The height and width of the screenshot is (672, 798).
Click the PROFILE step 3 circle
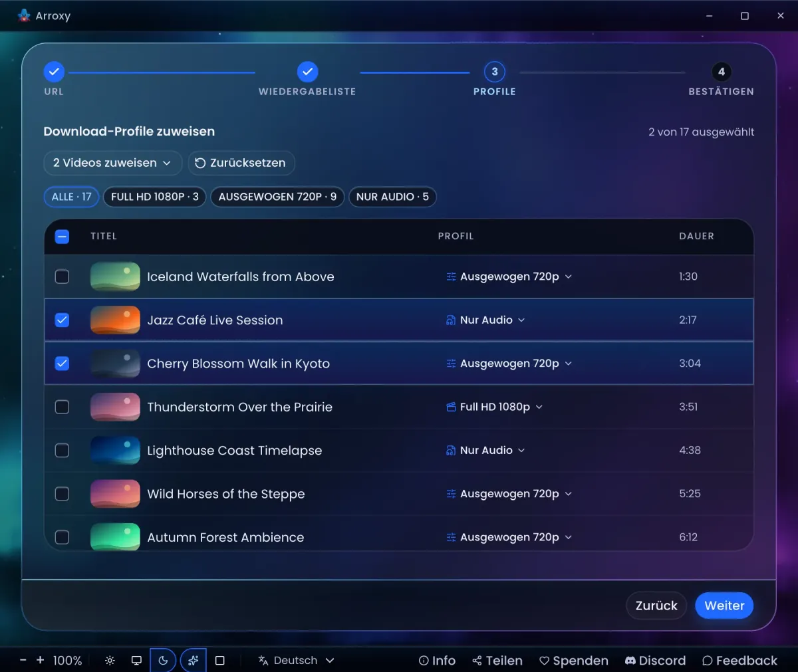coord(495,71)
